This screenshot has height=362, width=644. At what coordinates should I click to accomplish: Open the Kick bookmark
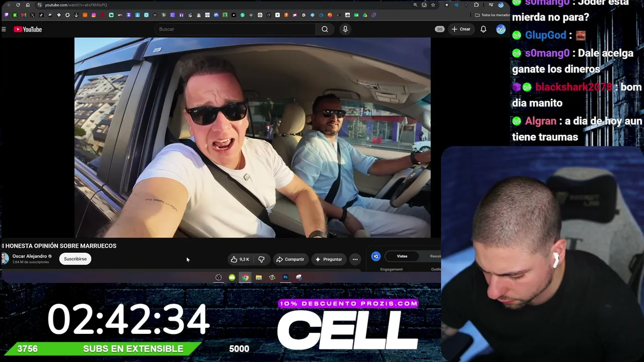pyautogui.click(x=15, y=15)
